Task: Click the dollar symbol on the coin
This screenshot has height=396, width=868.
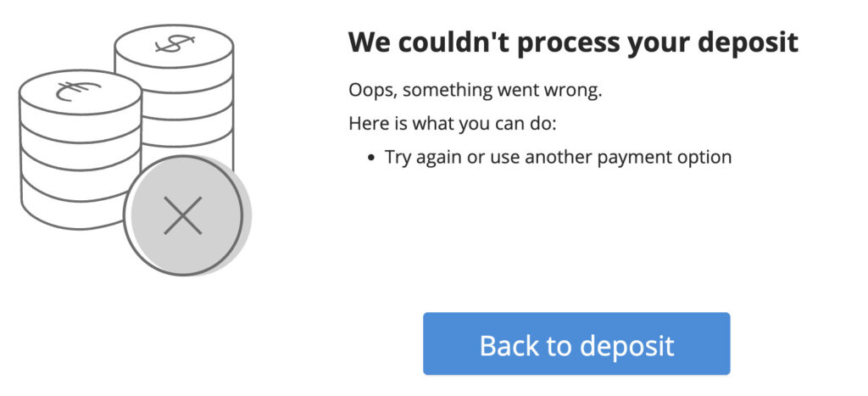Action: (x=175, y=43)
